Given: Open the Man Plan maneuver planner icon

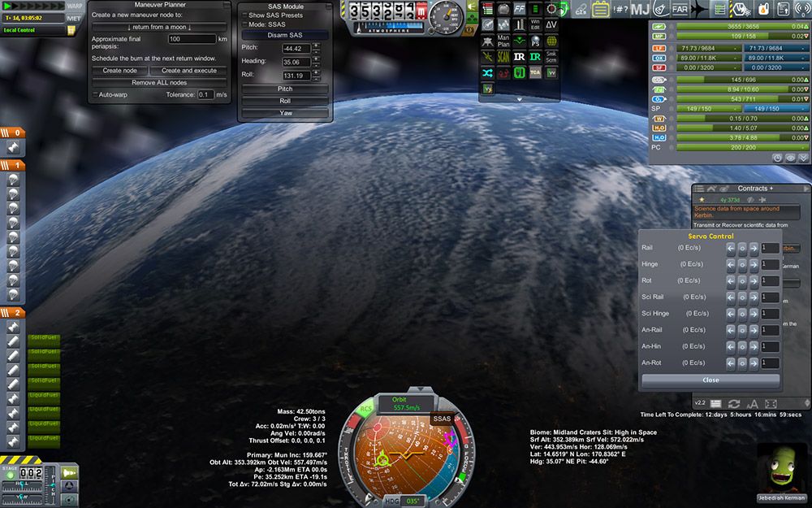Looking at the screenshot, I should 503,41.
